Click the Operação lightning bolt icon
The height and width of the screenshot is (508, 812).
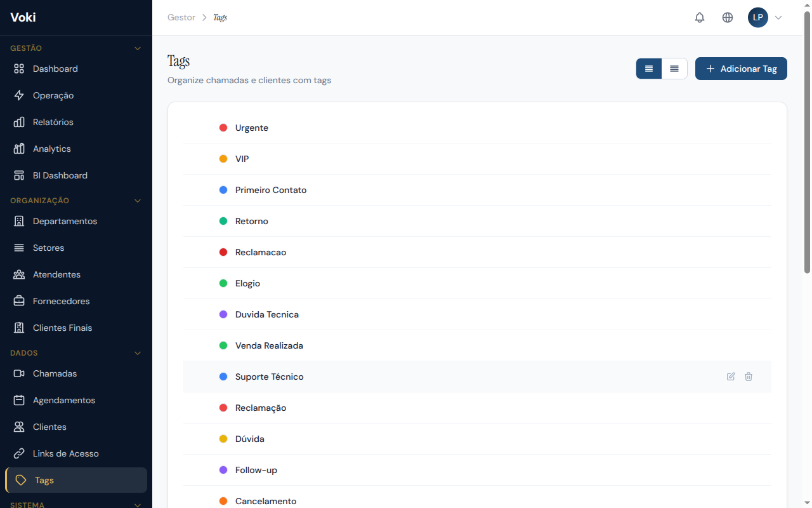[x=19, y=95]
